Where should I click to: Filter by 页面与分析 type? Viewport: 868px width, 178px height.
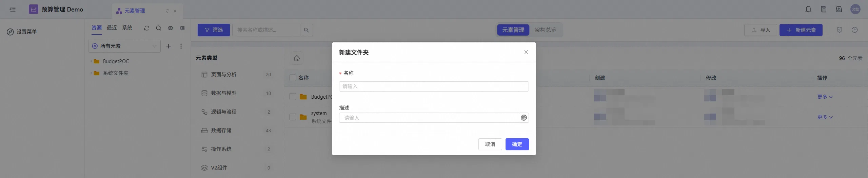tap(236, 75)
